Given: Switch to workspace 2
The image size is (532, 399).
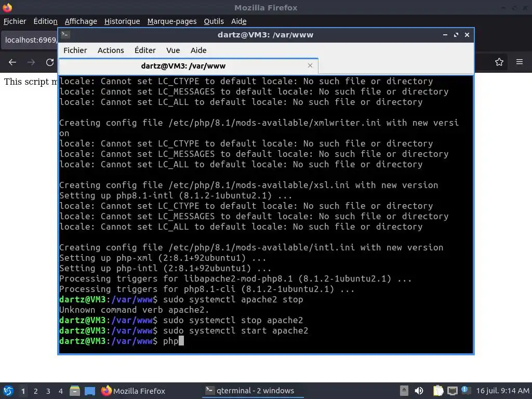Looking at the screenshot, I should [36, 391].
